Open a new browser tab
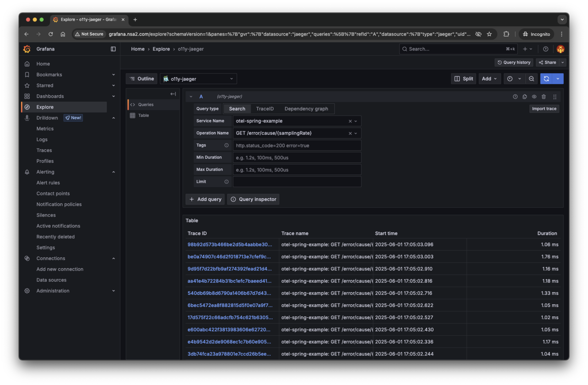The image size is (588, 385). tap(135, 19)
